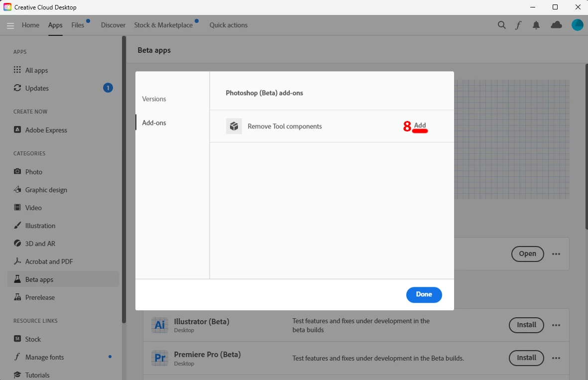Open the account profile avatar

point(577,25)
